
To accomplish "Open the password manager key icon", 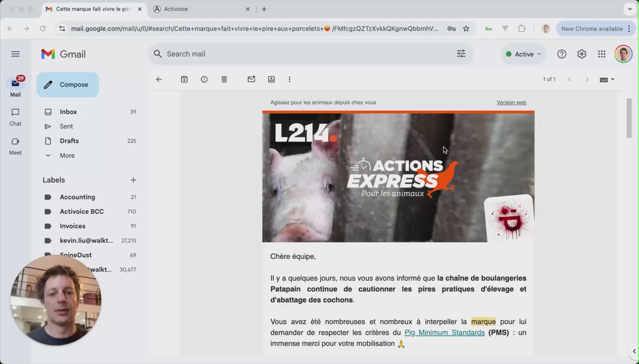I will pos(451,29).
